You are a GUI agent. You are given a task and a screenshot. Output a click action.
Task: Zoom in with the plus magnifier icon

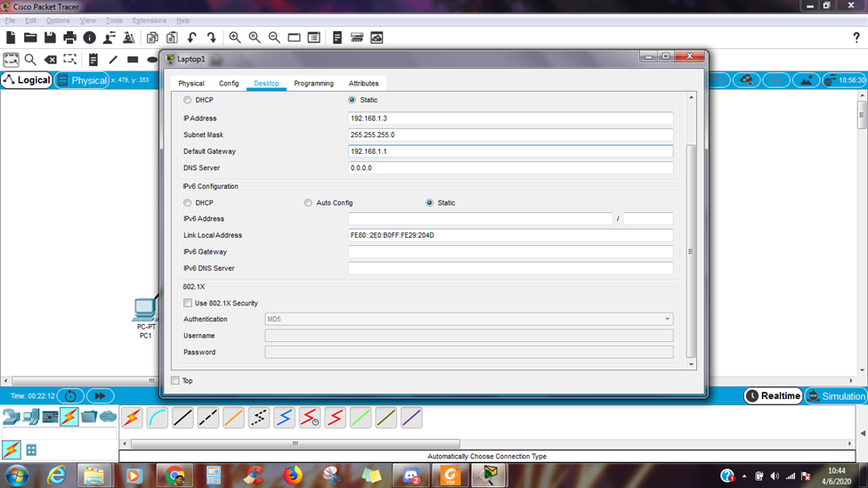(x=235, y=37)
